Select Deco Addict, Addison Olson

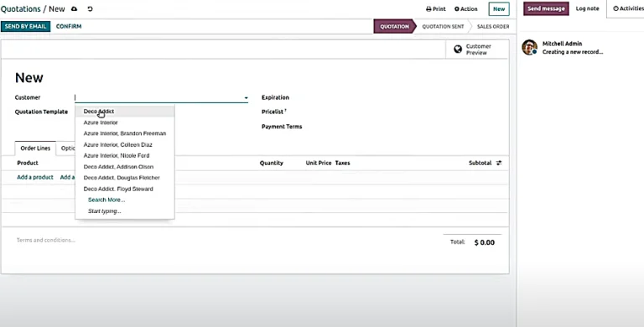click(x=125, y=167)
